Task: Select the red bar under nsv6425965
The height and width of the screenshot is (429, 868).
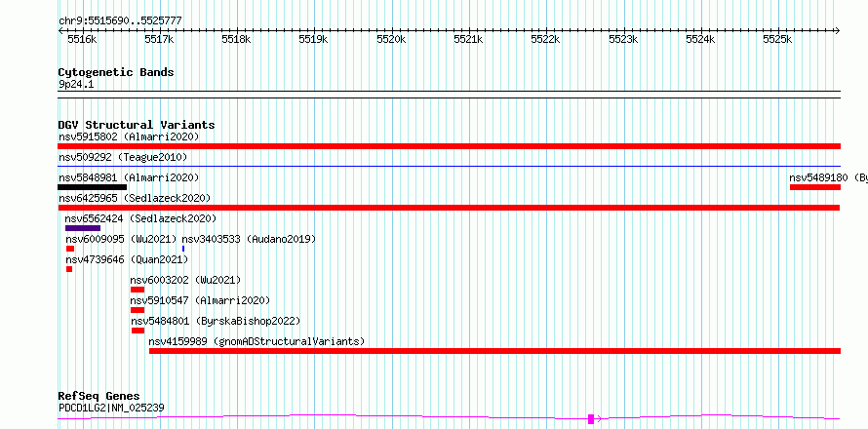Action: 449,208
